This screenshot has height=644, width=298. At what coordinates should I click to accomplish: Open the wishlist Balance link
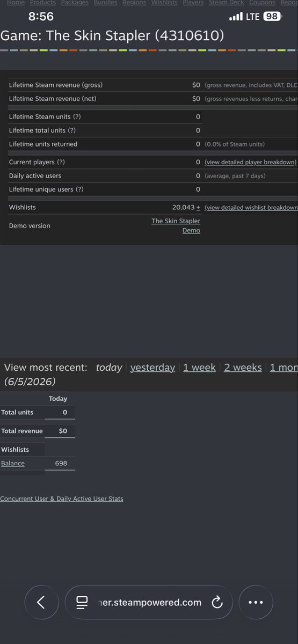click(x=13, y=463)
